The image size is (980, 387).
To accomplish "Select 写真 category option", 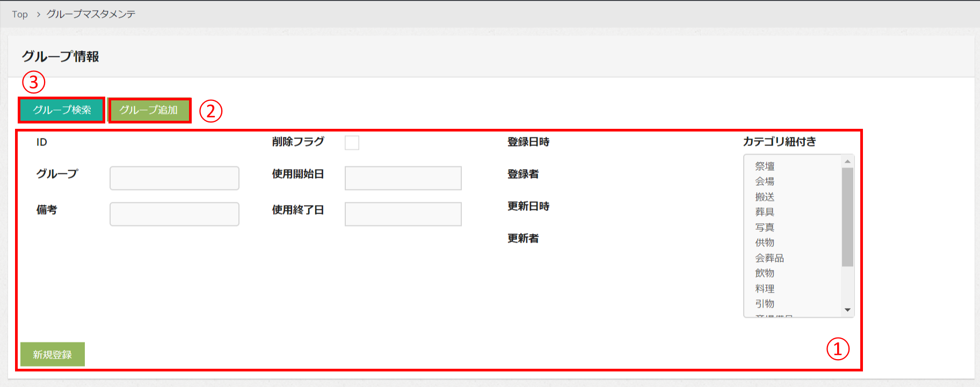I will pyautogui.click(x=765, y=228).
